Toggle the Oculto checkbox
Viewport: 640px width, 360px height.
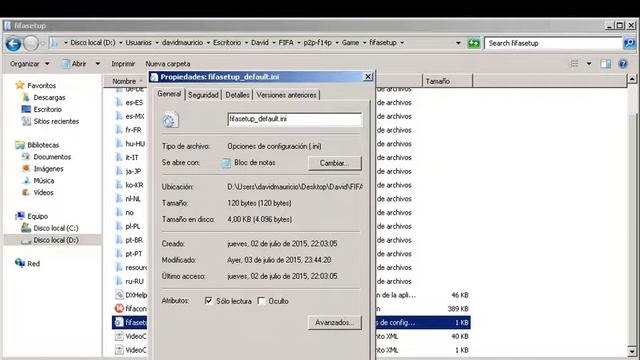261,301
